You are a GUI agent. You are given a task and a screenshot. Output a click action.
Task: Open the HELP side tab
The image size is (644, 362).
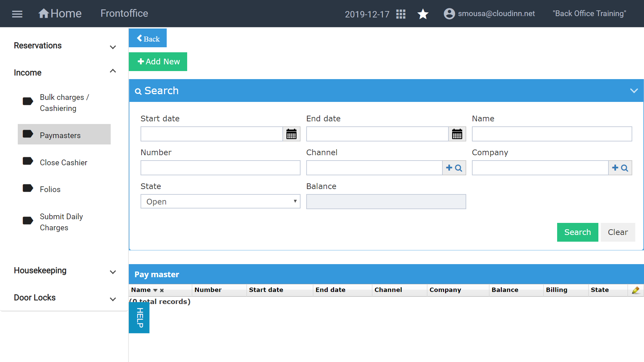click(x=139, y=318)
